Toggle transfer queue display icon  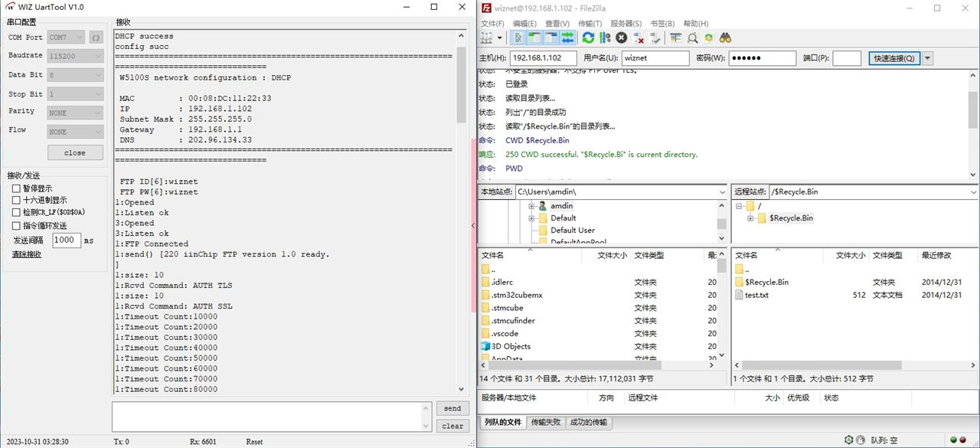tap(567, 38)
